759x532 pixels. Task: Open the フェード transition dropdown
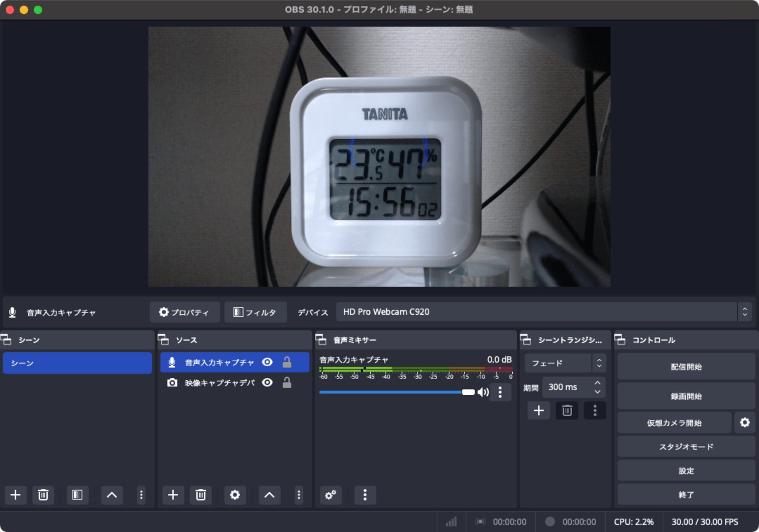565,363
